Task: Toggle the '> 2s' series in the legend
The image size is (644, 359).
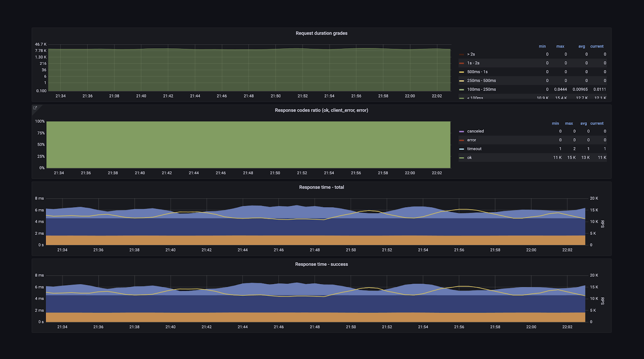Action: coord(471,54)
